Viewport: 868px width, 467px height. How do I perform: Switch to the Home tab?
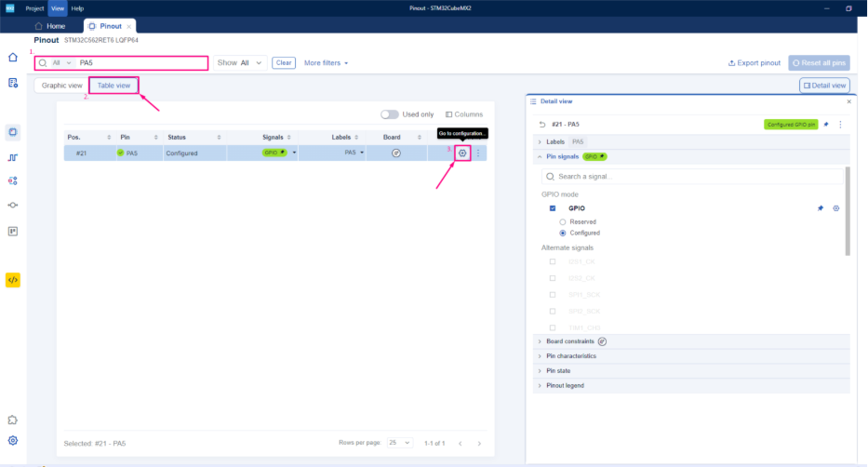click(x=50, y=26)
